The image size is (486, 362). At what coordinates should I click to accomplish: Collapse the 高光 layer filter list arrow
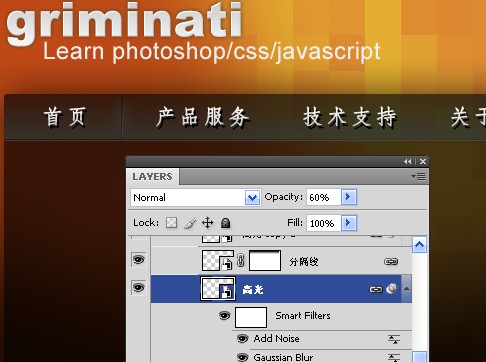(406, 289)
